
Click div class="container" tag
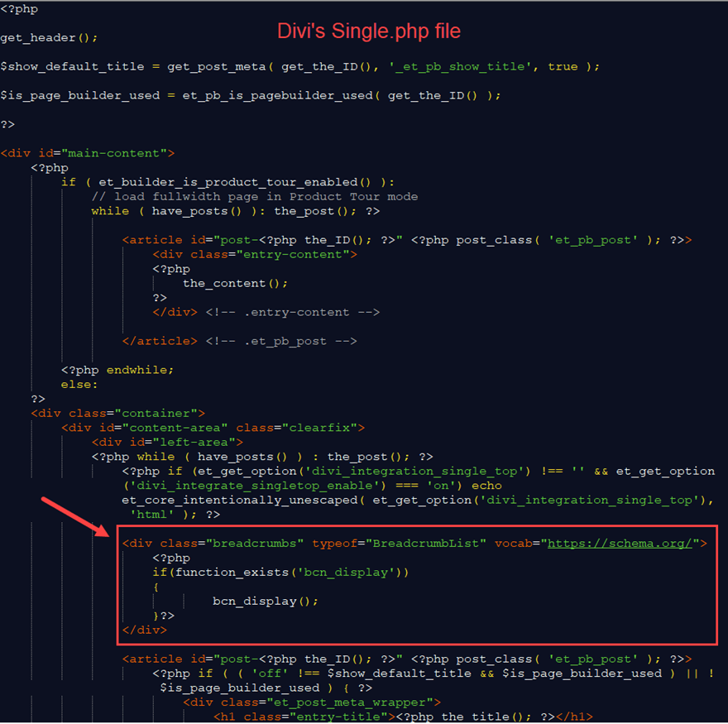point(118,414)
